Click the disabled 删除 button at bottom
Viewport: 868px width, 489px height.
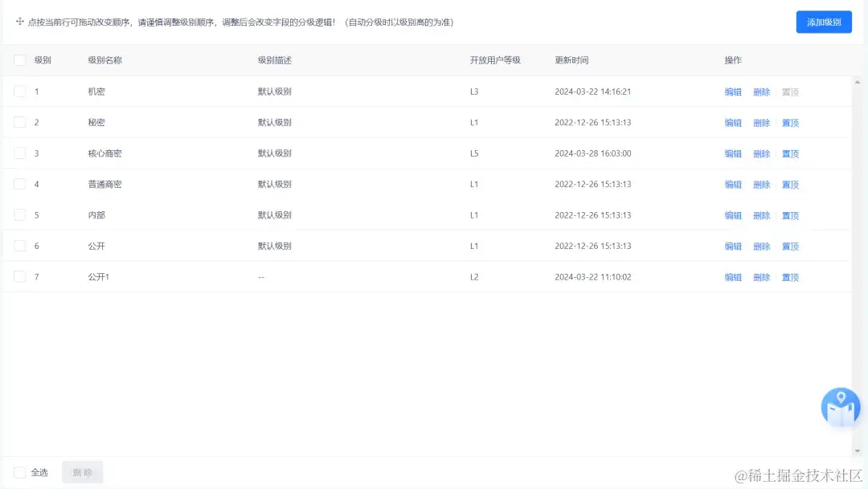(x=82, y=472)
